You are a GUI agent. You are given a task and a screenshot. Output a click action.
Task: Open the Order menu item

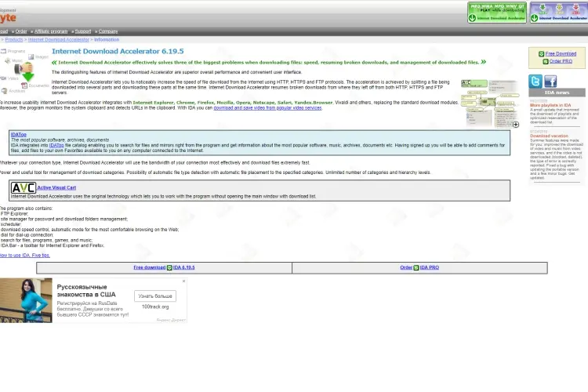(21, 31)
